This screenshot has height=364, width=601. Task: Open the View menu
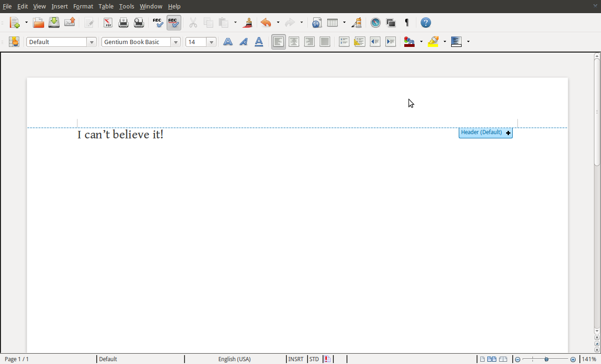(39, 6)
